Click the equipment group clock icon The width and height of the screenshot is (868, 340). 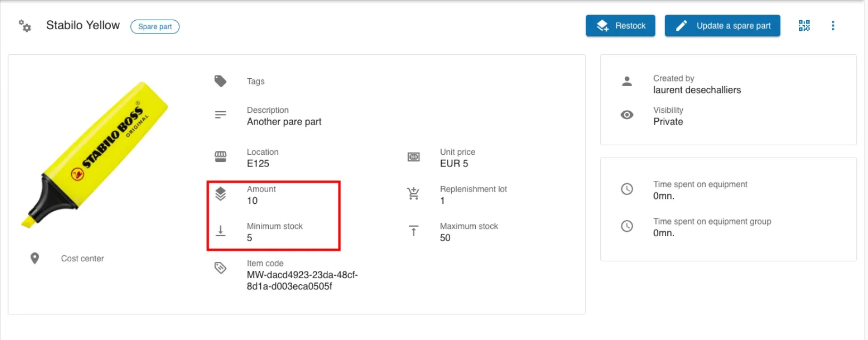click(x=627, y=226)
